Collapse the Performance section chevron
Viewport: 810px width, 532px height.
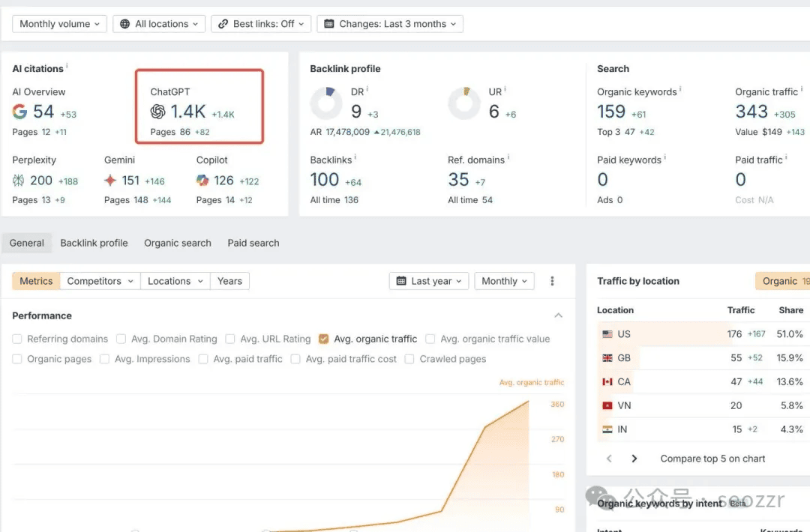coord(558,315)
